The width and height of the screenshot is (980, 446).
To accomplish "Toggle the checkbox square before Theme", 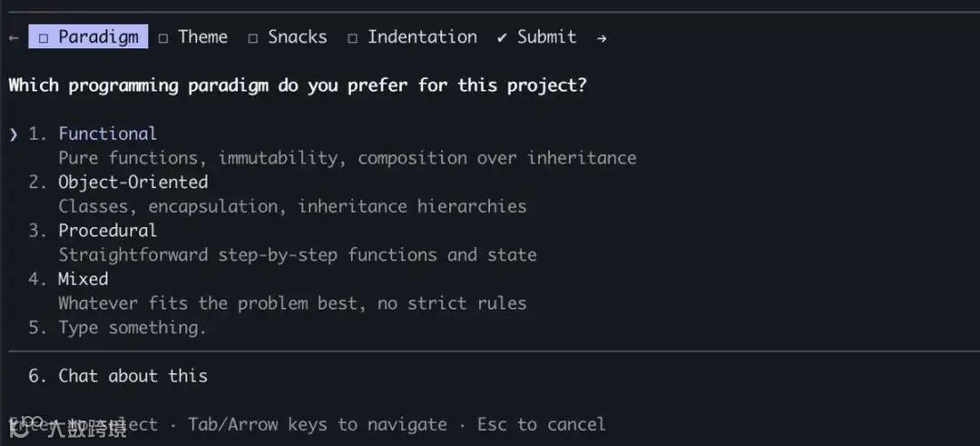I will click(163, 37).
